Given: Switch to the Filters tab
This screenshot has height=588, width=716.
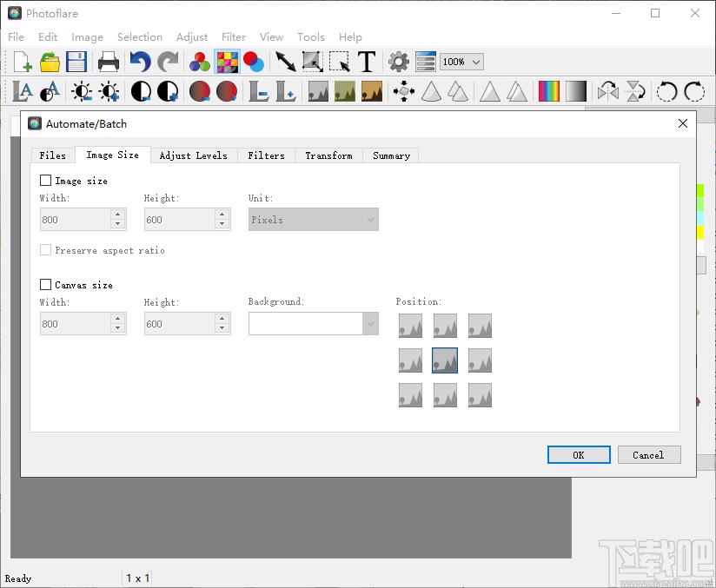Looking at the screenshot, I should tap(266, 155).
